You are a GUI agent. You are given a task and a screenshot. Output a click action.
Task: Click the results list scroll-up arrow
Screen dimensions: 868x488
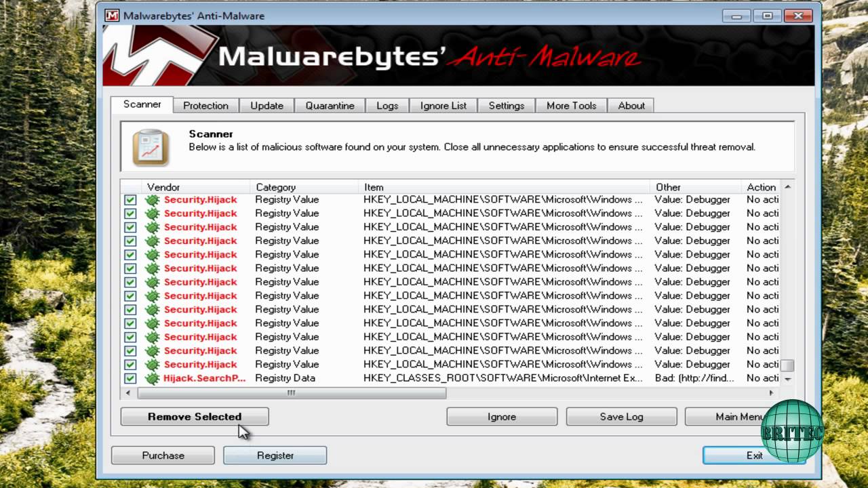[x=787, y=186]
